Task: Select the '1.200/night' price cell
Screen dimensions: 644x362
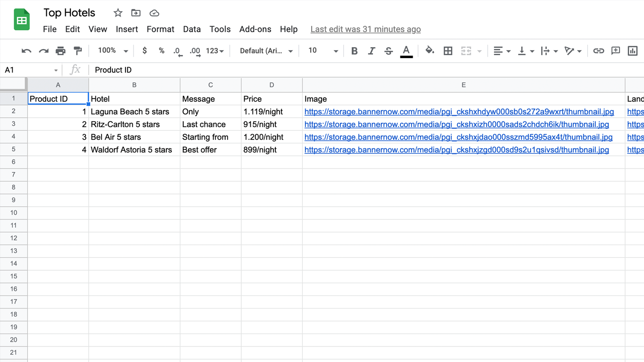Action: [271, 137]
